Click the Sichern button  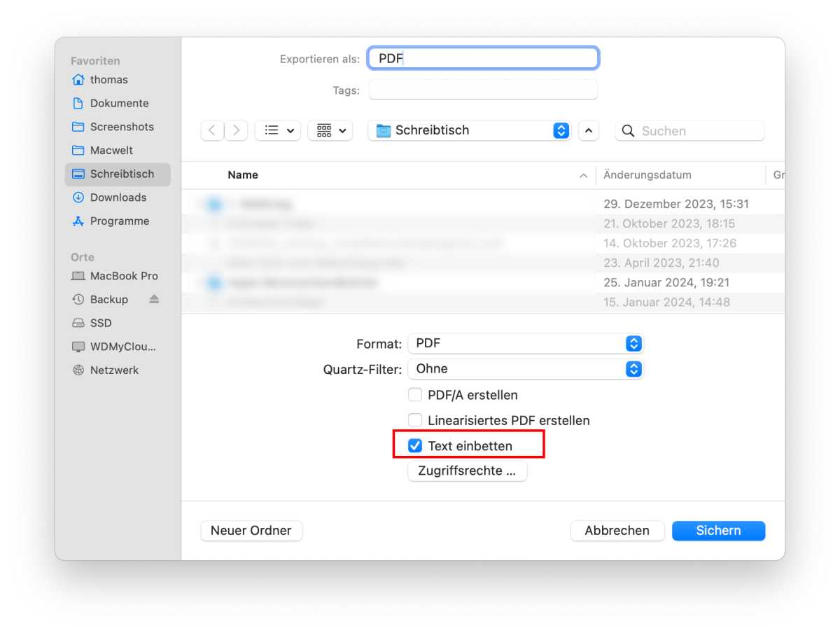point(718,530)
